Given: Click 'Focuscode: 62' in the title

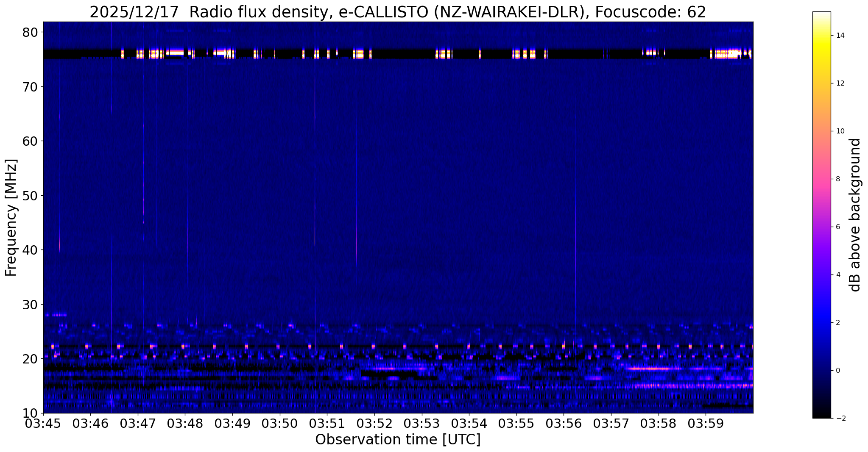Looking at the screenshot, I should (x=650, y=13).
